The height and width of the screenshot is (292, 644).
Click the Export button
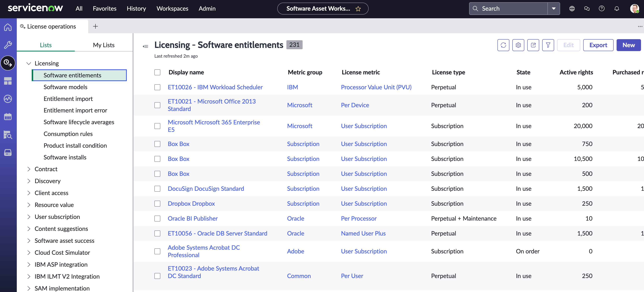(598, 45)
